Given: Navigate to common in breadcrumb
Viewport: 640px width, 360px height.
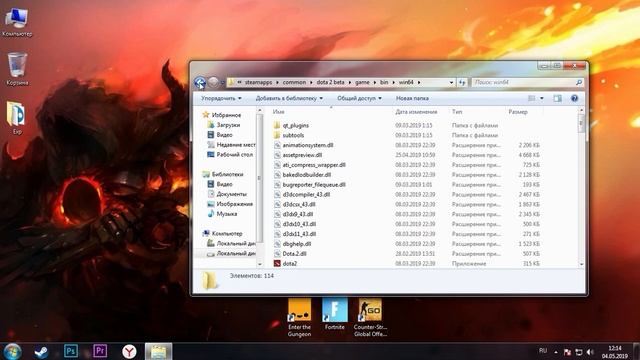Looking at the screenshot, I should pos(294,82).
